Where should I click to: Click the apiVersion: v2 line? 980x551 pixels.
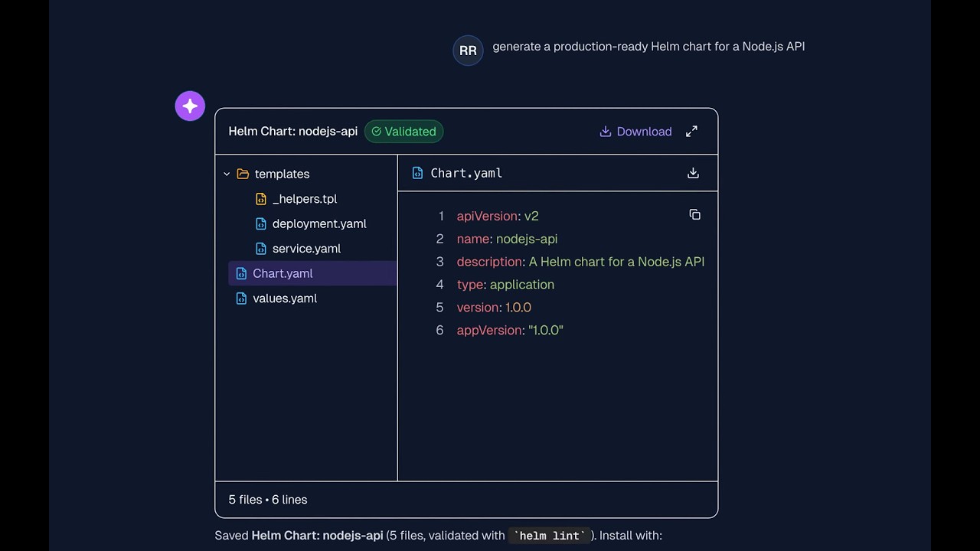pyautogui.click(x=498, y=216)
